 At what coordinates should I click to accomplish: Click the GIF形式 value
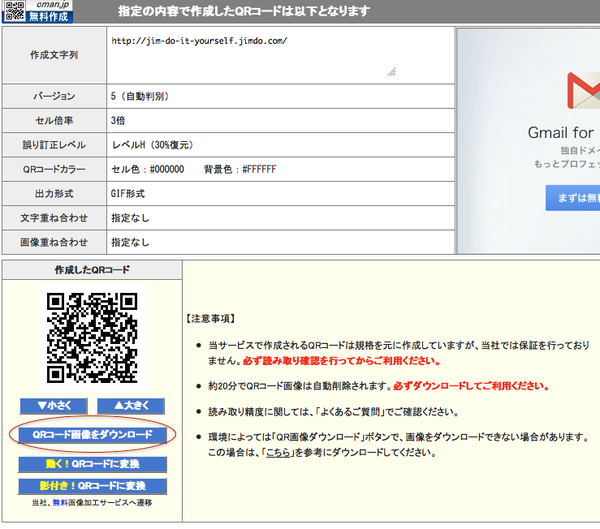pyautogui.click(x=128, y=194)
